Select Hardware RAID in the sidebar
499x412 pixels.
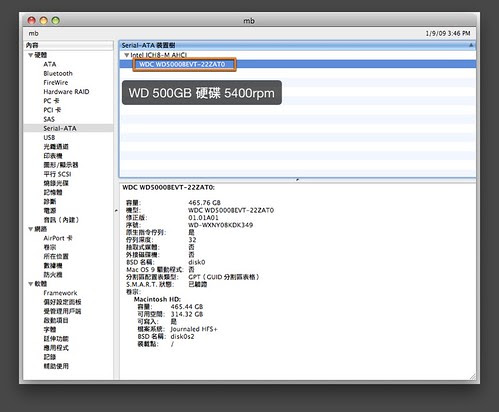[x=66, y=92]
